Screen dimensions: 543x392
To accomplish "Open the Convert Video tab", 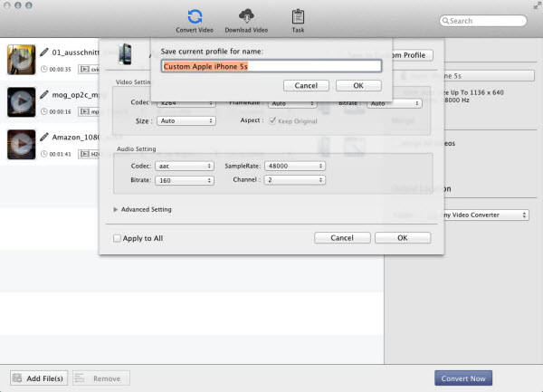I will (x=195, y=21).
